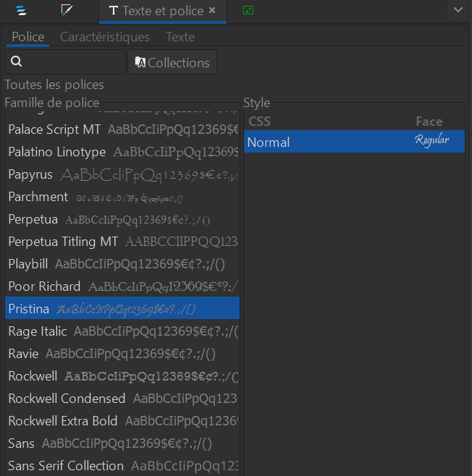Choose Palatino Linotype font family
472x476 pixels.
coord(57,152)
